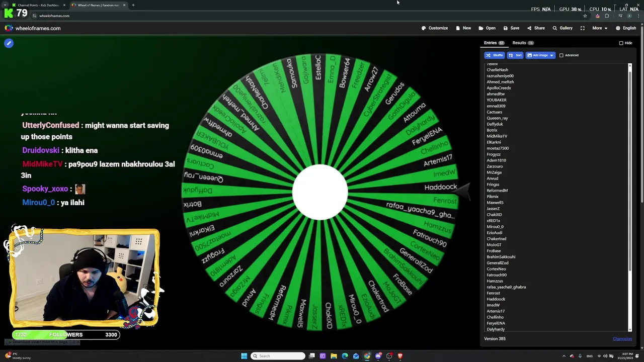Viewport: 644px width, 362px height.
Task: Select the Channel Points Kick Dashboard tab
Action: [x=39, y=5]
